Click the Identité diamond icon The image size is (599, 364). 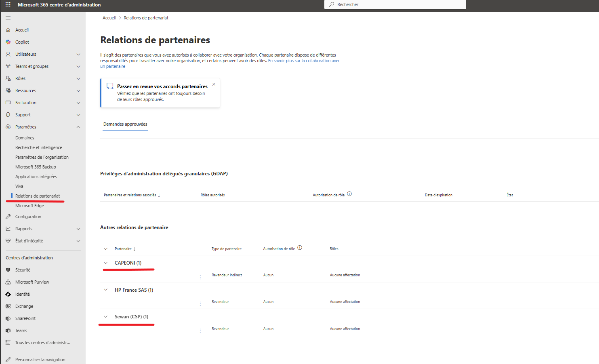pos(8,294)
